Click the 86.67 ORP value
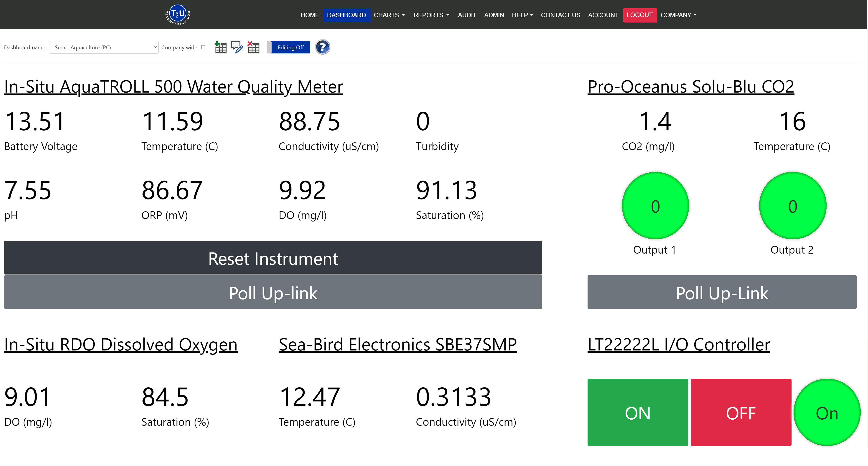Image resolution: width=868 pixels, height=466 pixels. point(172,190)
